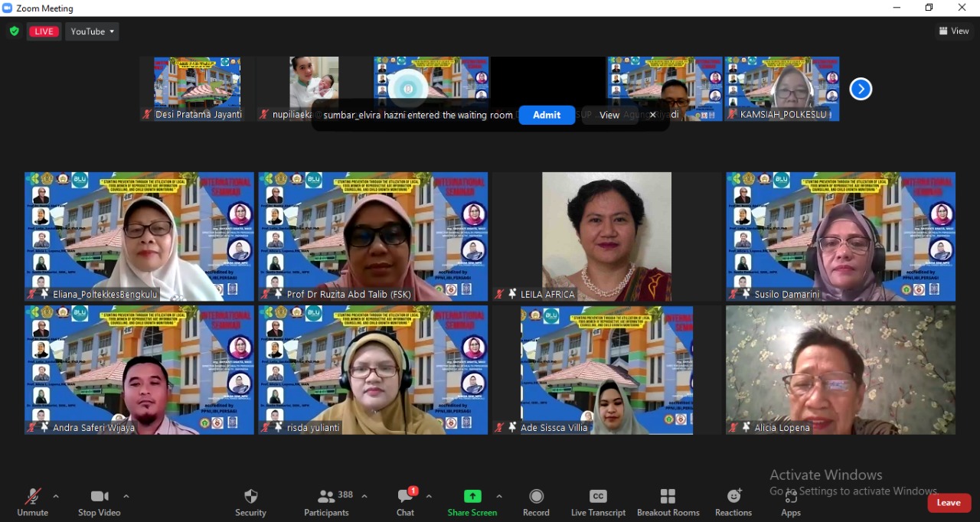Open the Chat panel
Viewport: 980px width, 522px height.
click(x=405, y=502)
